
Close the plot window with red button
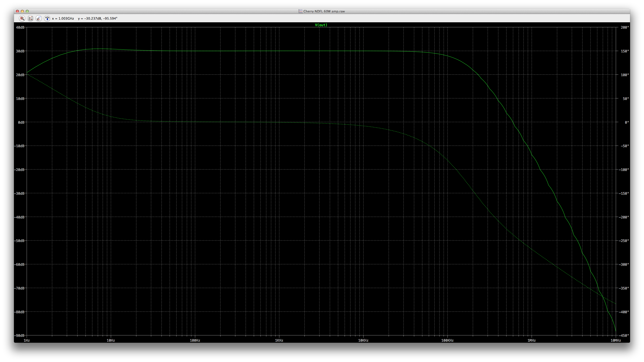click(x=17, y=11)
